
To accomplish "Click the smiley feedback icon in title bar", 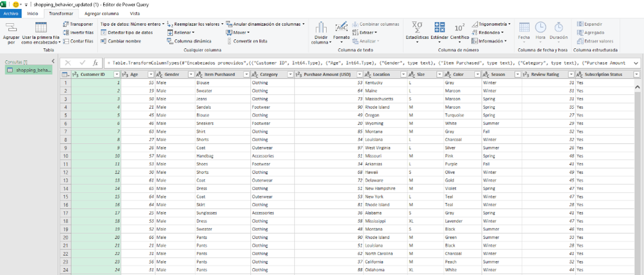I will click(x=16, y=4).
